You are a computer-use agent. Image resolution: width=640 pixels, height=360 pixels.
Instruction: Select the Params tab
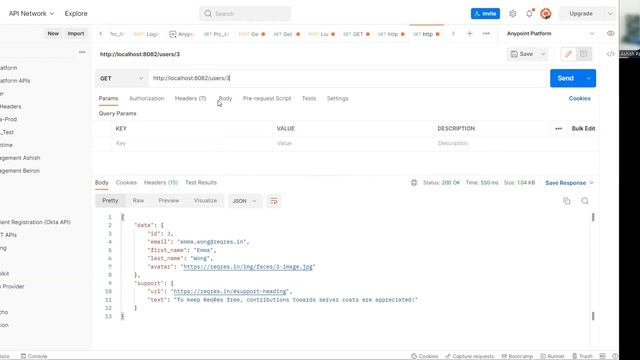point(108,98)
